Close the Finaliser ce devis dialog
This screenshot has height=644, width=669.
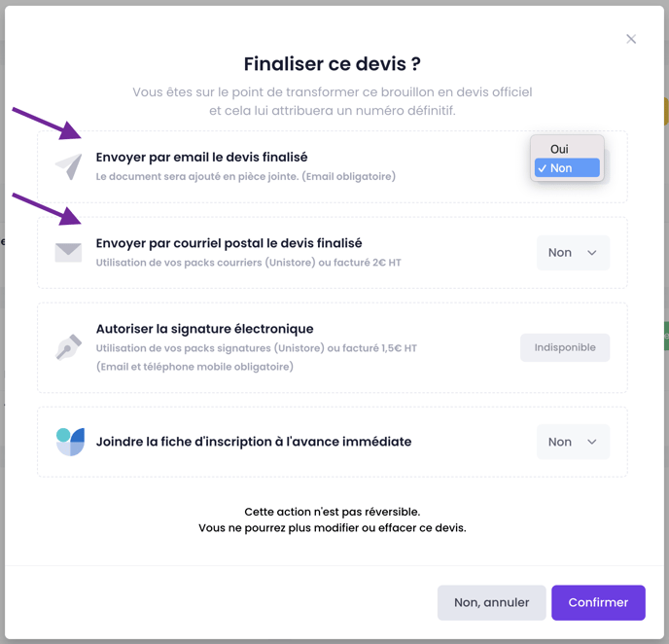pyautogui.click(x=631, y=39)
